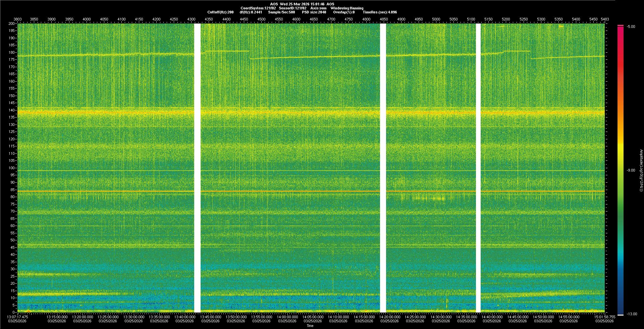Click the 100 tick on the frequency axis
The image size is (644, 329).
click(11, 168)
